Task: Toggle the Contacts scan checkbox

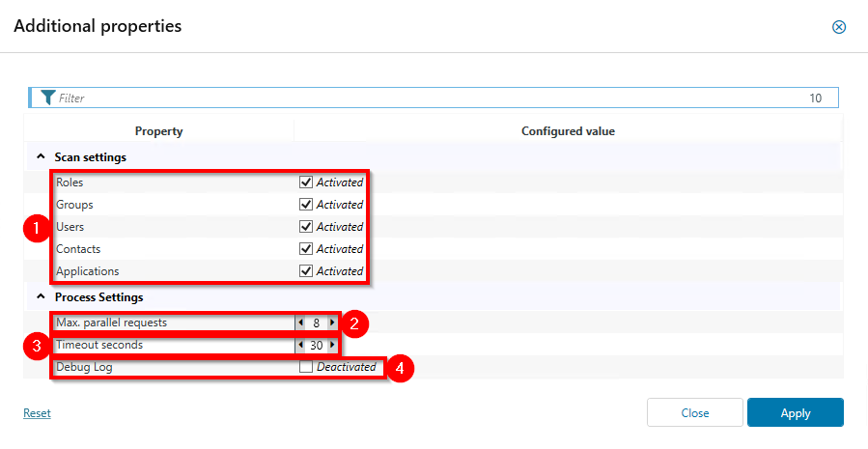Action: pos(306,248)
